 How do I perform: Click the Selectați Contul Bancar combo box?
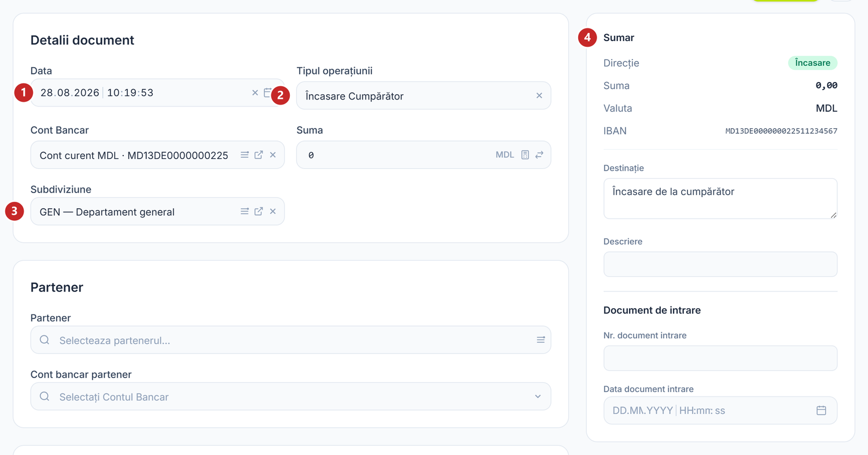[x=290, y=397]
